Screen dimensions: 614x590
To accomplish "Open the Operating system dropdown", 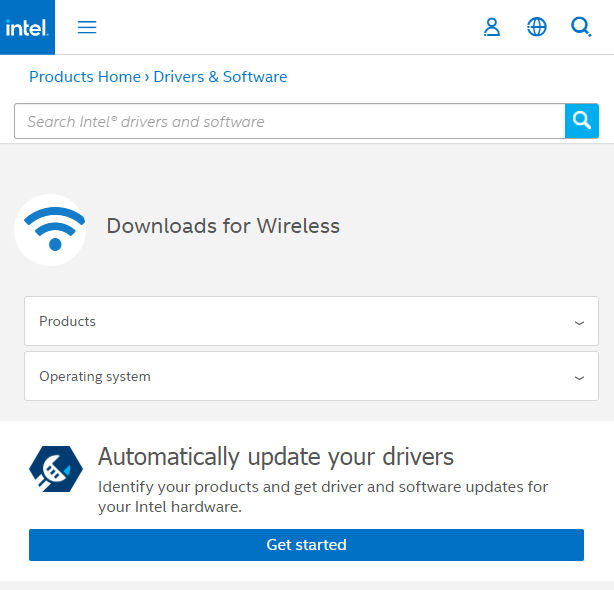I will (300, 377).
